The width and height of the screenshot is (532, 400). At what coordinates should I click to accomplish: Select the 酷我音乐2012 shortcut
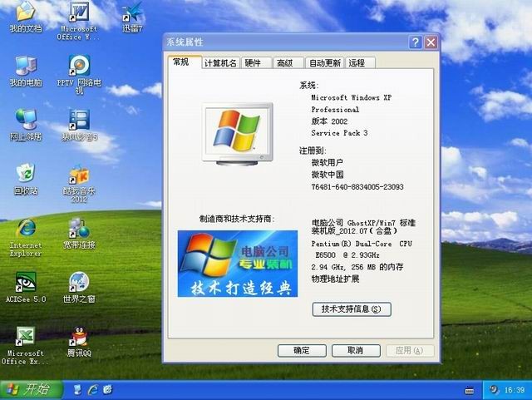pos(79,184)
